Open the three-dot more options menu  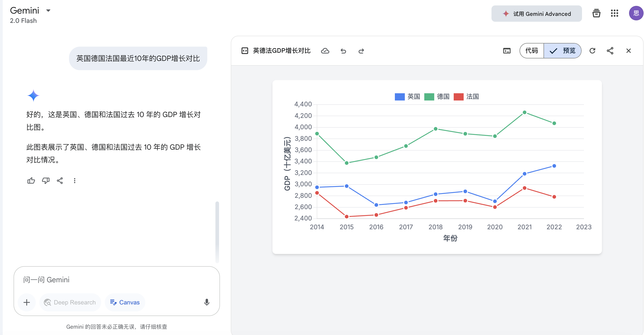click(74, 180)
